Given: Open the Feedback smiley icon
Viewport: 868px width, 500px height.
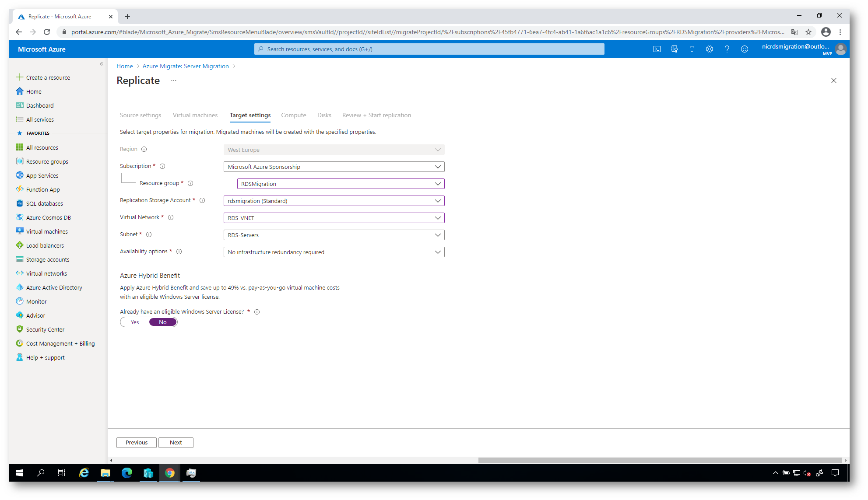Looking at the screenshot, I should coord(744,49).
